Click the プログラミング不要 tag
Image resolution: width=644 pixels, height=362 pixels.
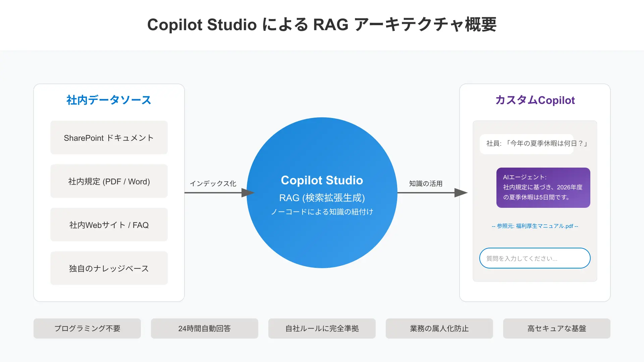click(87, 328)
